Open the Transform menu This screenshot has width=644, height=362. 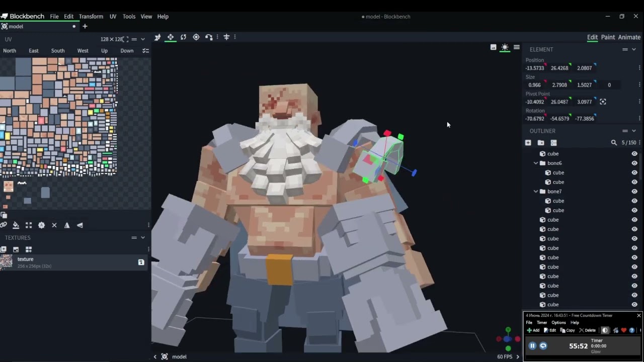(x=91, y=17)
